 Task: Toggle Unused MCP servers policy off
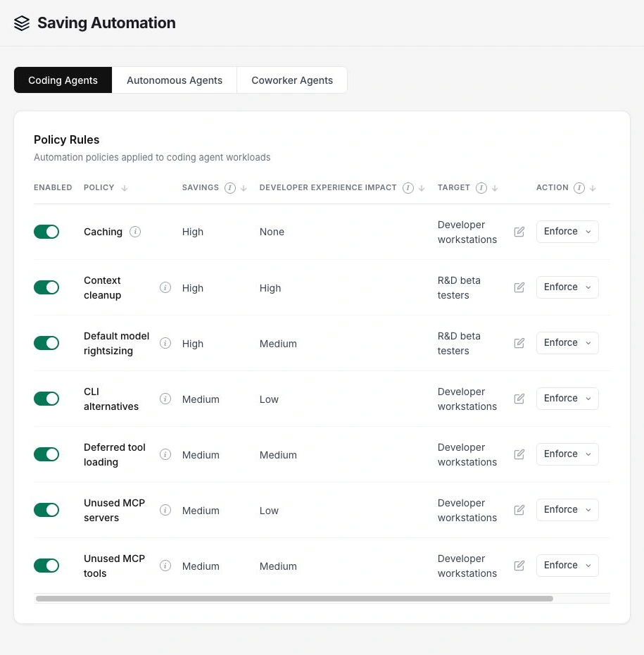[x=46, y=510]
